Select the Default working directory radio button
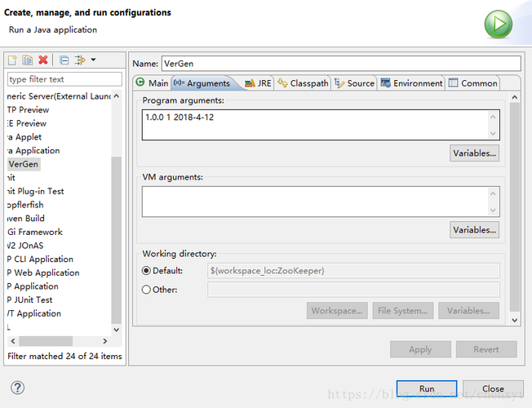 (146, 271)
